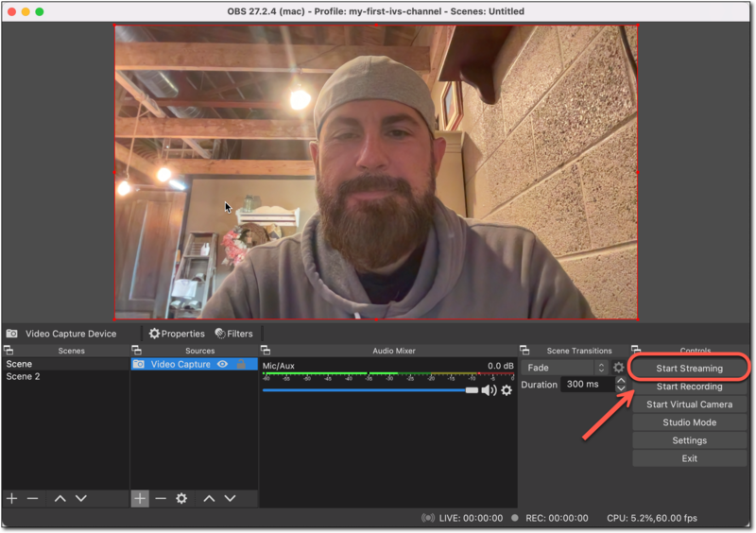Open source properties gear in Sources panel

181,498
